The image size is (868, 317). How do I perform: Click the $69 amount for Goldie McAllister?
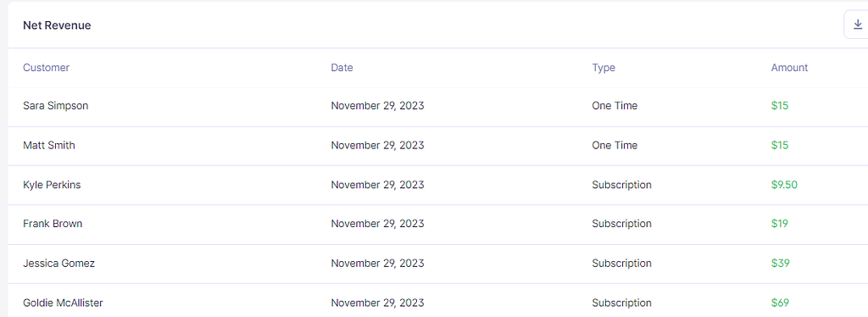pyautogui.click(x=780, y=303)
